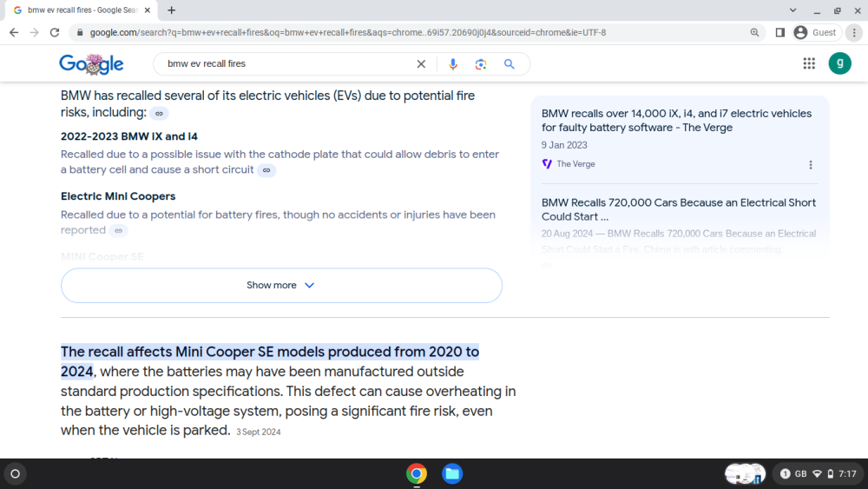Submit search with magnifier icon
This screenshot has width=868, height=489.
click(510, 64)
